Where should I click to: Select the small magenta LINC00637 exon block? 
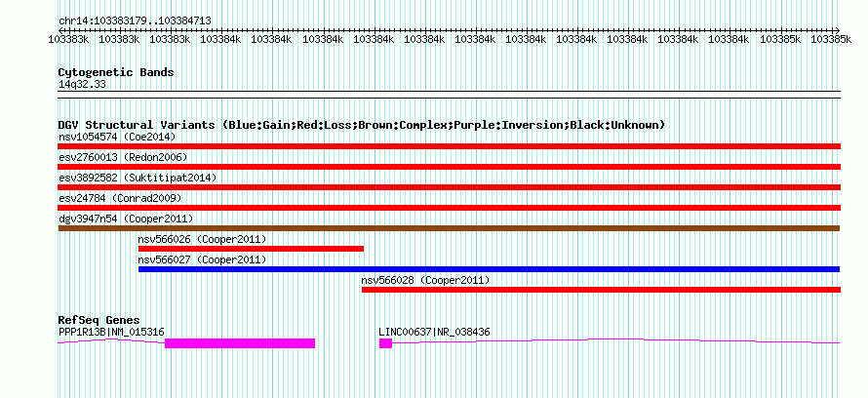pyautogui.click(x=385, y=343)
